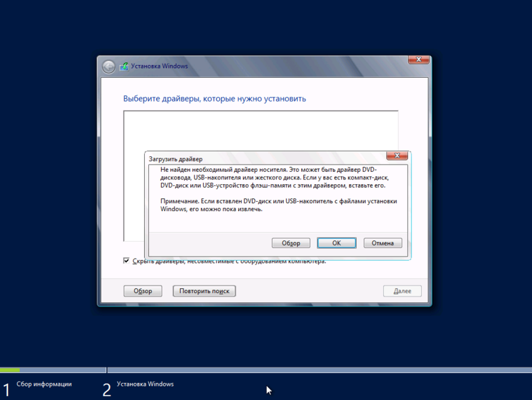Toggle Скрыть драйверы несовместимые checkbox
The height and width of the screenshot is (400, 532).
point(126,261)
